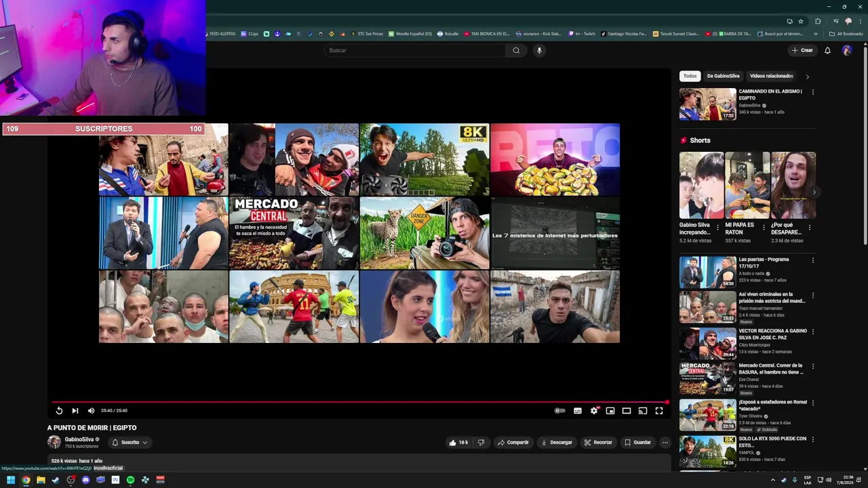This screenshot has height=488, width=868.
Task: Open STC Set Prices bookmark
Action: [367, 34]
